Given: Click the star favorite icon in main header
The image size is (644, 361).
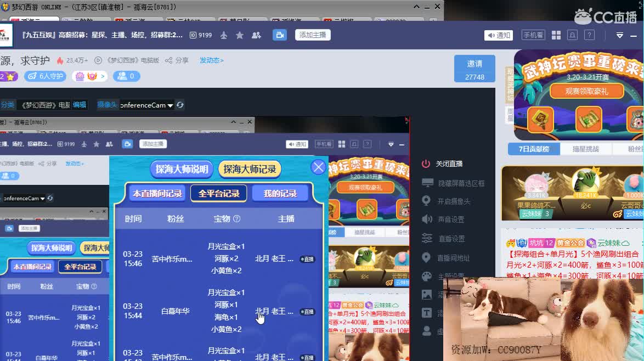Looking at the screenshot, I should [240, 35].
